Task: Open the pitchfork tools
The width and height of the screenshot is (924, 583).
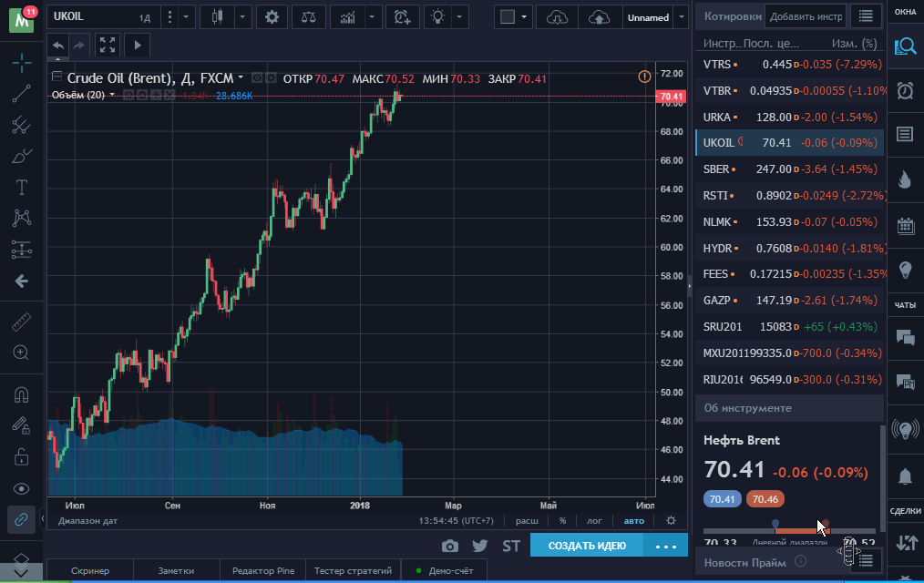Action: click(22, 125)
